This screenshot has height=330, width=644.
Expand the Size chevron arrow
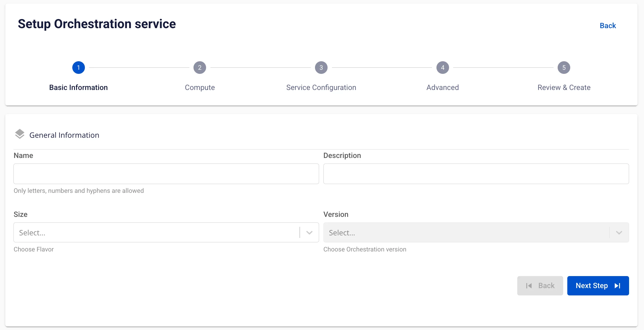click(309, 233)
